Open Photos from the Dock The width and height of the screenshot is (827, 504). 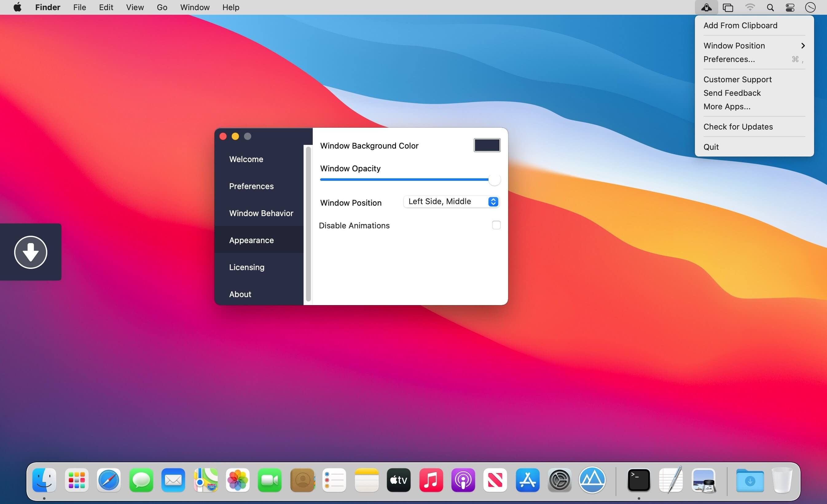coord(238,480)
